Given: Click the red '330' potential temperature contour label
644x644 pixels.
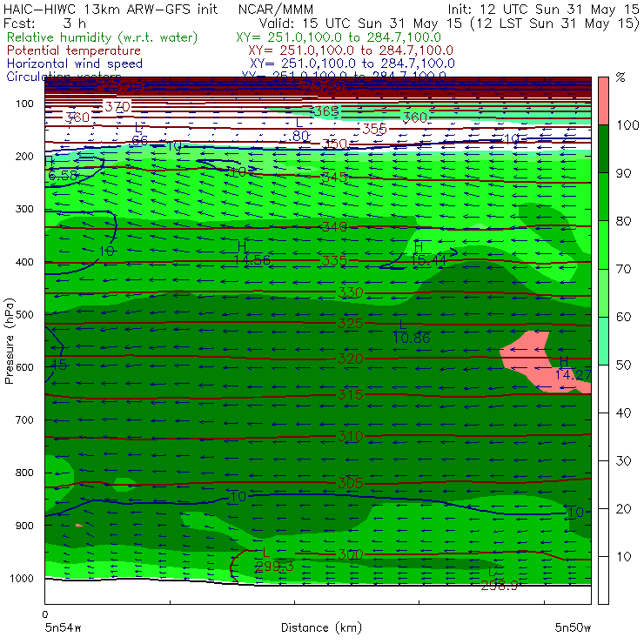Looking at the screenshot, I should coord(351,292).
